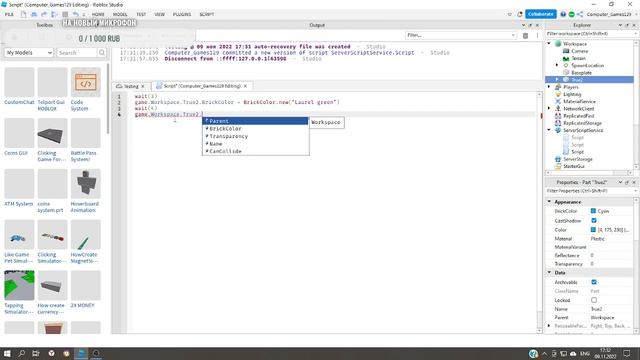Screen dimensions: 640x360
Task: Select Baseplate in Explorer
Action: click(581, 73)
